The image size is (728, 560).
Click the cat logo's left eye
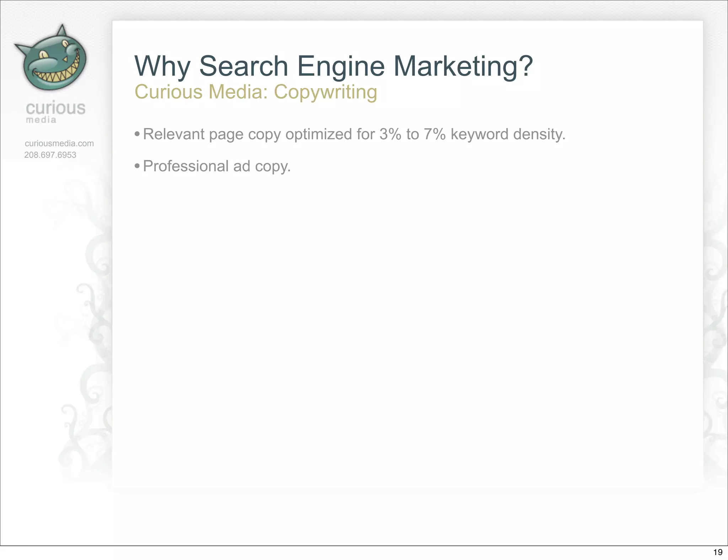click(44, 55)
